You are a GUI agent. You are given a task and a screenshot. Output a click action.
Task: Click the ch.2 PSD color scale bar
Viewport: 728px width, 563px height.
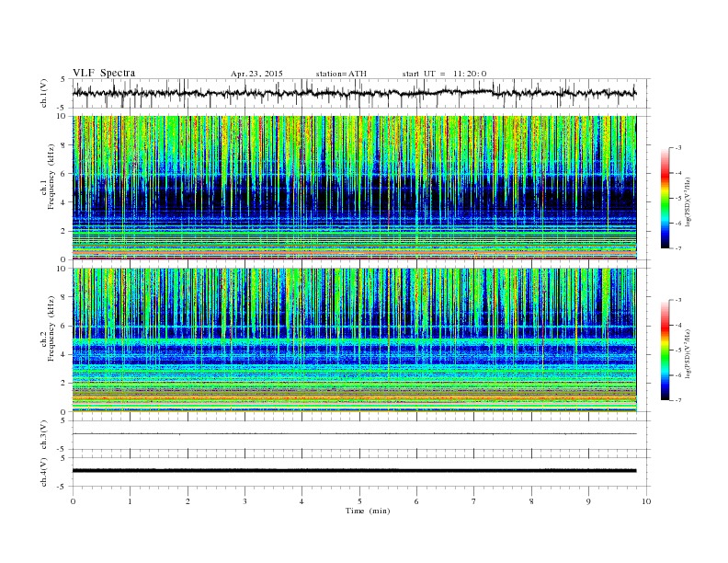(x=665, y=350)
